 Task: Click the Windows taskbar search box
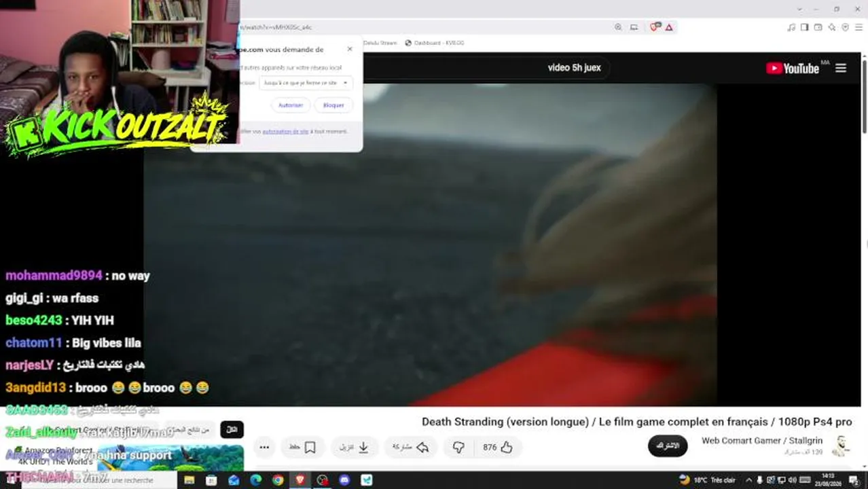[x=101, y=479]
